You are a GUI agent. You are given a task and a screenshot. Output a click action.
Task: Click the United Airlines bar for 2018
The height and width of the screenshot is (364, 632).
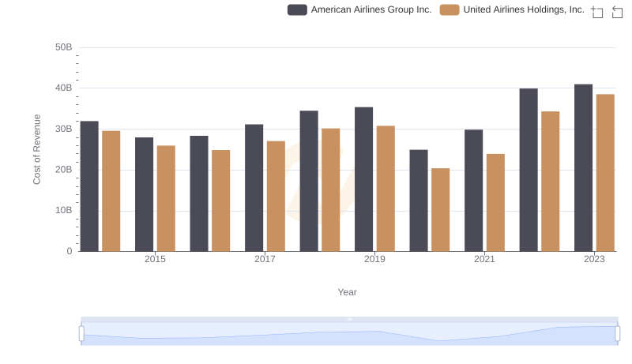coord(331,190)
